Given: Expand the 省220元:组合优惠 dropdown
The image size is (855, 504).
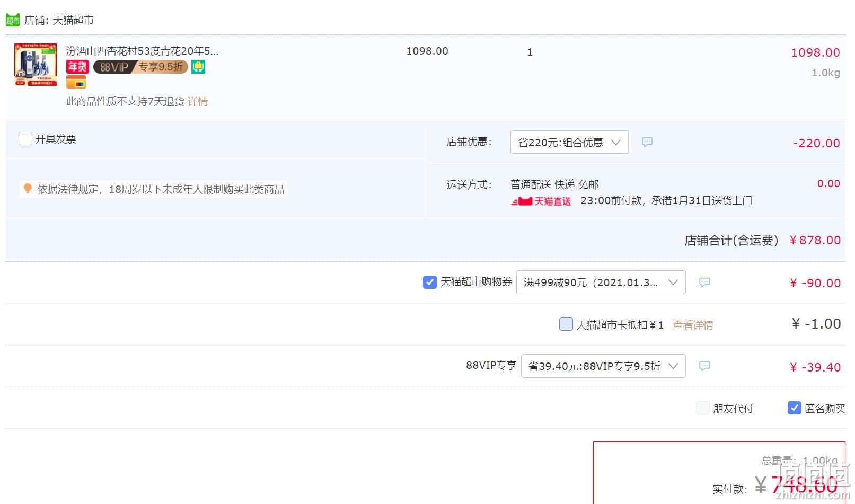Looking at the screenshot, I should pyautogui.click(x=569, y=142).
